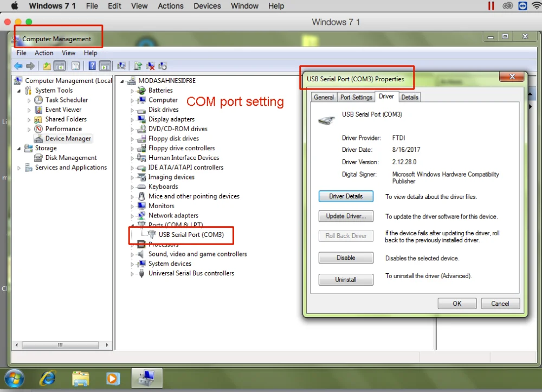Expand the Event Viewer node
Screen dimensions: 542x392
tap(29, 110)
